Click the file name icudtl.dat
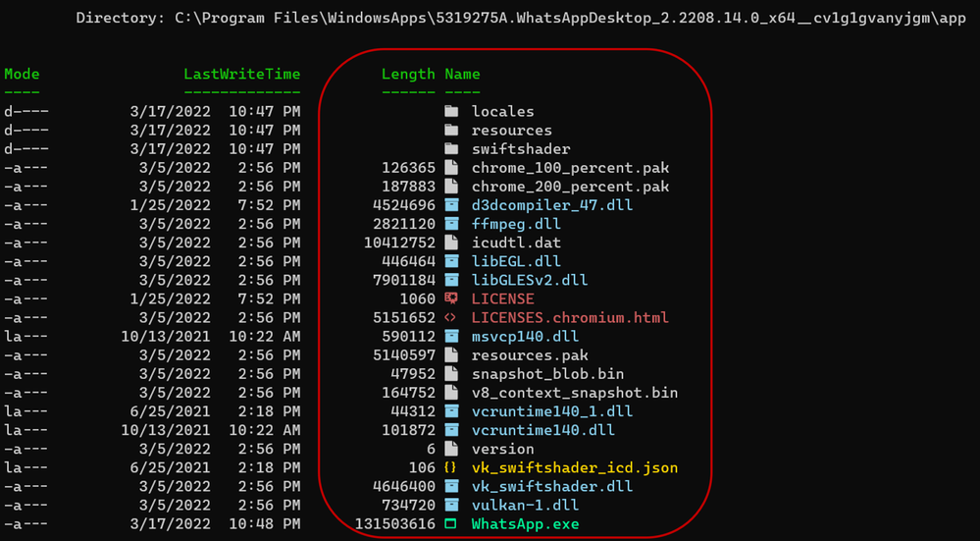The height and width of the screenshot is (541, 980). tap(516, 243)
